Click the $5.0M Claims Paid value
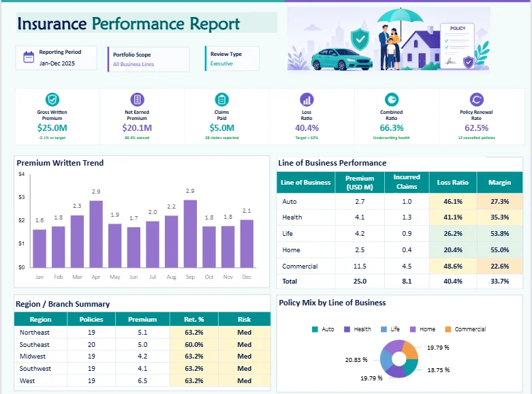 (222, 128)
